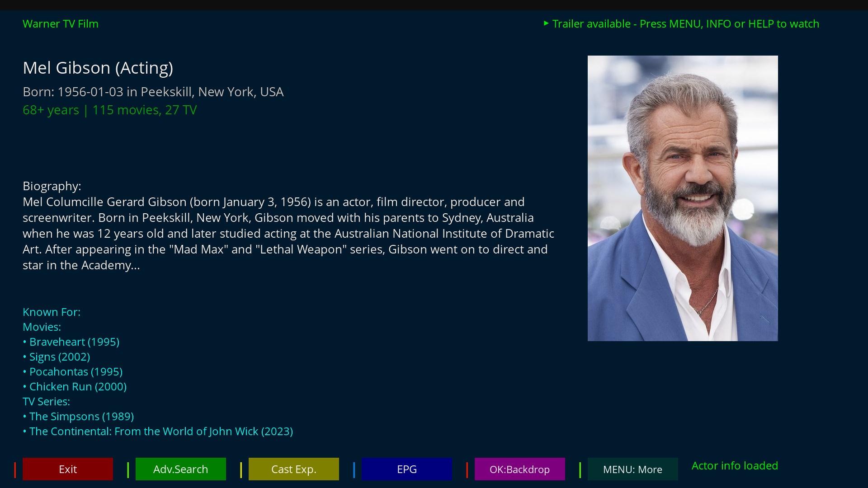The width and height of the screenshot is (868, 488).
Task: Select 'Chicken Run (2000)' in the movies list
Action: 75,387
